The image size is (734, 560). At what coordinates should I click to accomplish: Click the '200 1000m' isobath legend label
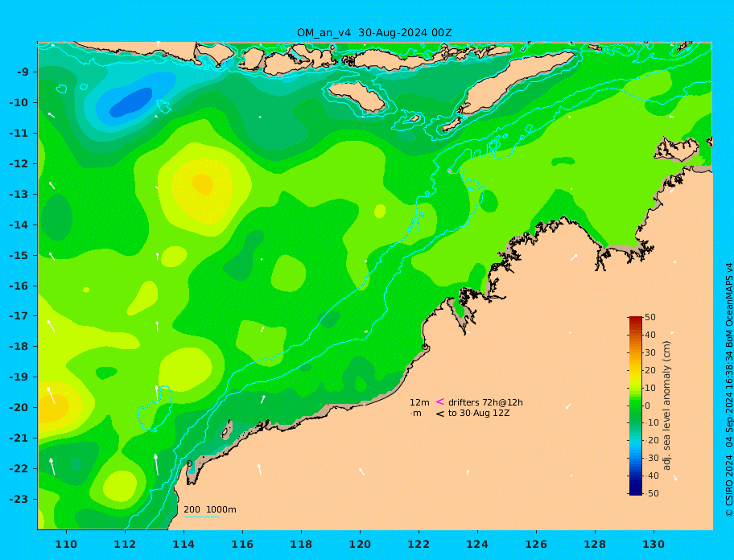pos(210,509)
